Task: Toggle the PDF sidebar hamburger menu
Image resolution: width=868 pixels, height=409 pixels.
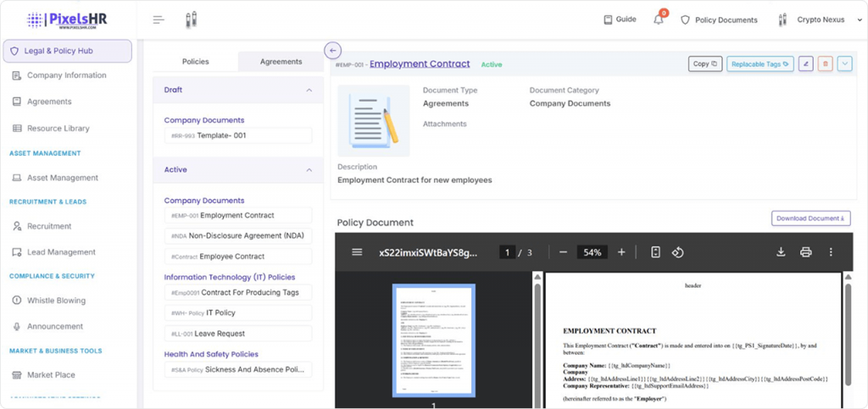Action: (x=357, y=252)
